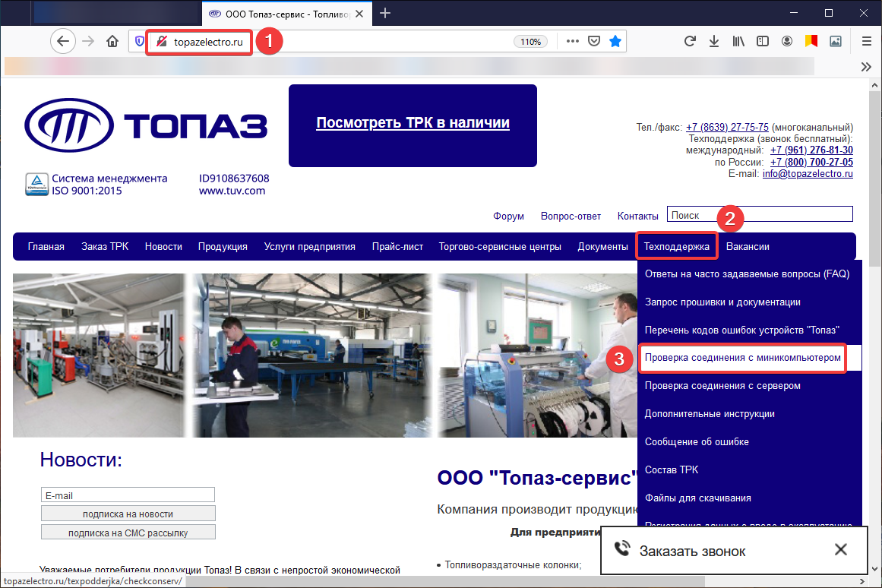Click the picture extension icon
The width and height of the screenshot is (882, 588).
click(836, 41)
